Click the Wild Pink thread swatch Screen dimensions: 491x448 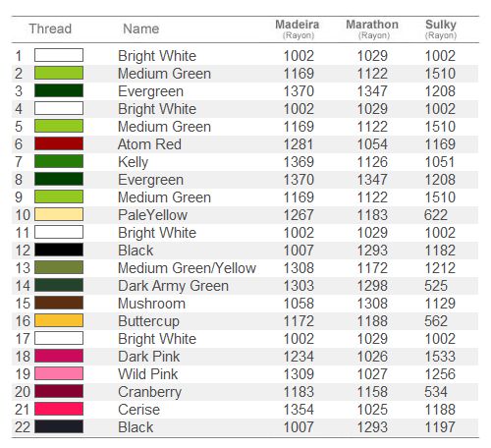[59, 373]
